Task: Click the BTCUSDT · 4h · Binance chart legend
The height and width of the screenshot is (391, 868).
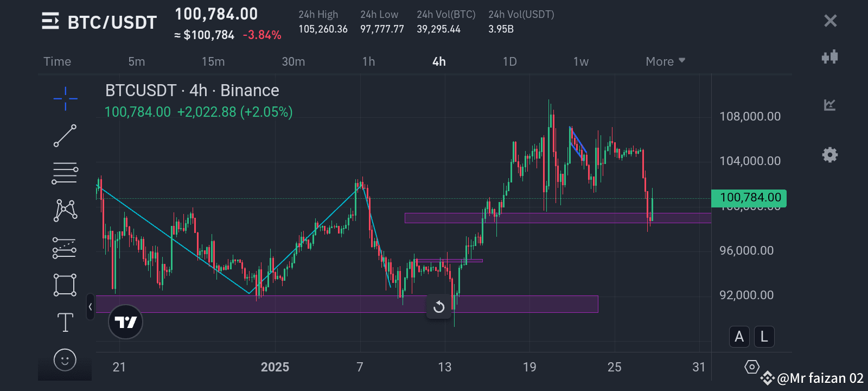Action: pos(192,90)
